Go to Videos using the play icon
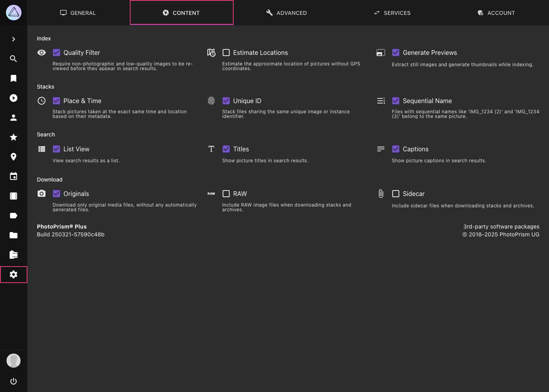 [x=13, y=98]
